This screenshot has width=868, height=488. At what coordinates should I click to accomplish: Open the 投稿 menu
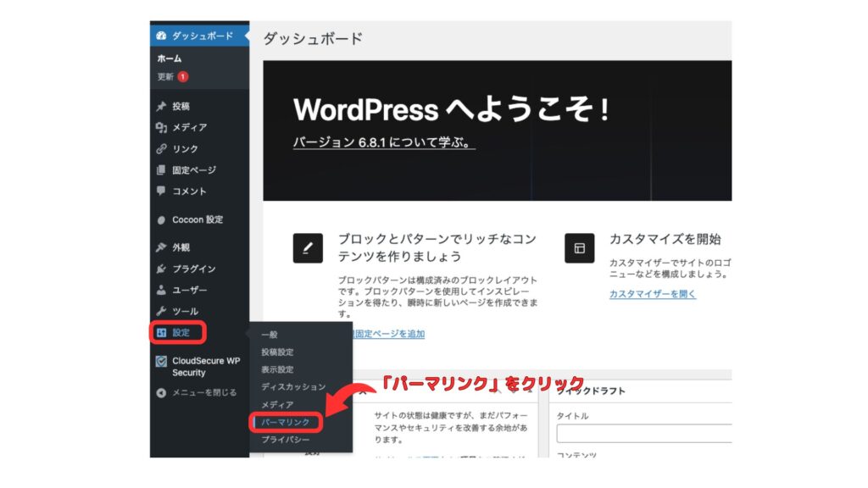click(x=181, y=106)
